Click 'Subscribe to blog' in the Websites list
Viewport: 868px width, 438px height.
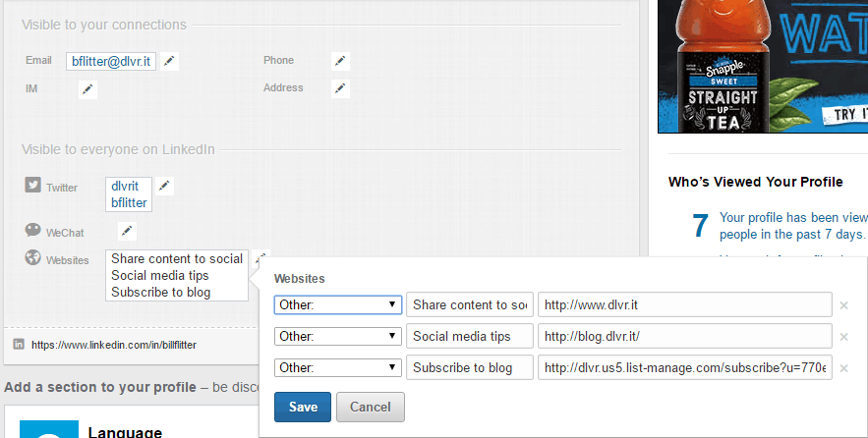tap(160, 292)
